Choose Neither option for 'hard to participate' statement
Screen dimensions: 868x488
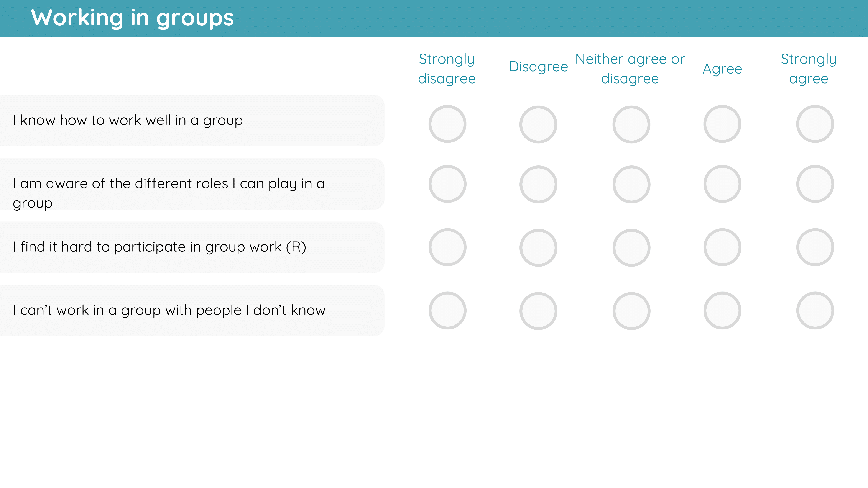click(631, 248)
